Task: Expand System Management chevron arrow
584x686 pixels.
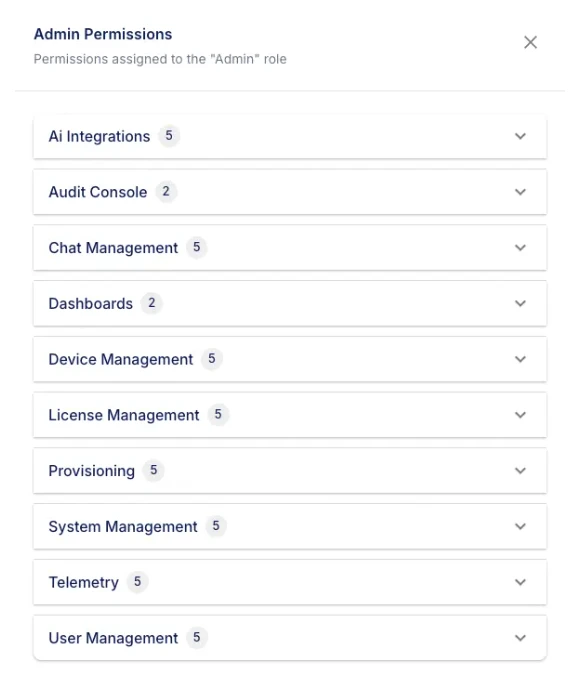Action: coord(520,526)
